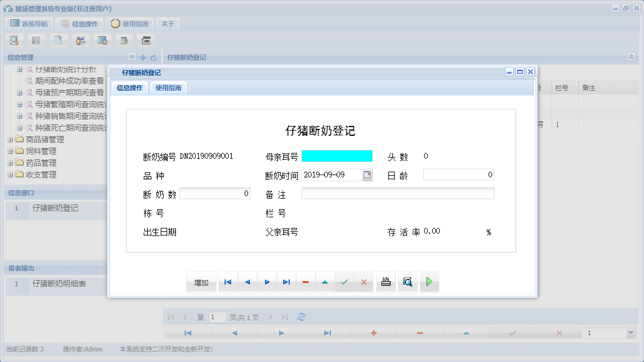Click the 增加 button to add a record
The width and height of the screenshot is (644, 362).
click(x=201, y=282)
